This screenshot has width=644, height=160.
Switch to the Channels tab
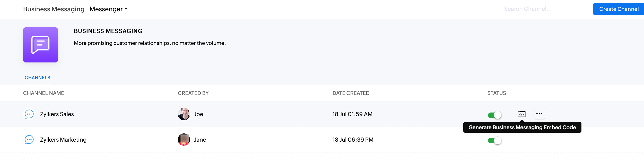[x=38, y=78]
